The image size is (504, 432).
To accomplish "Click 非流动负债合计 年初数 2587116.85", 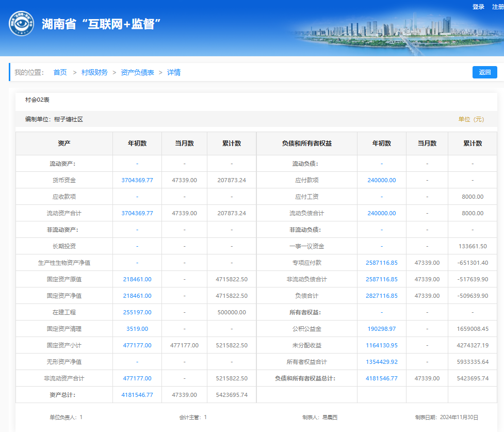I will point(382,279).
